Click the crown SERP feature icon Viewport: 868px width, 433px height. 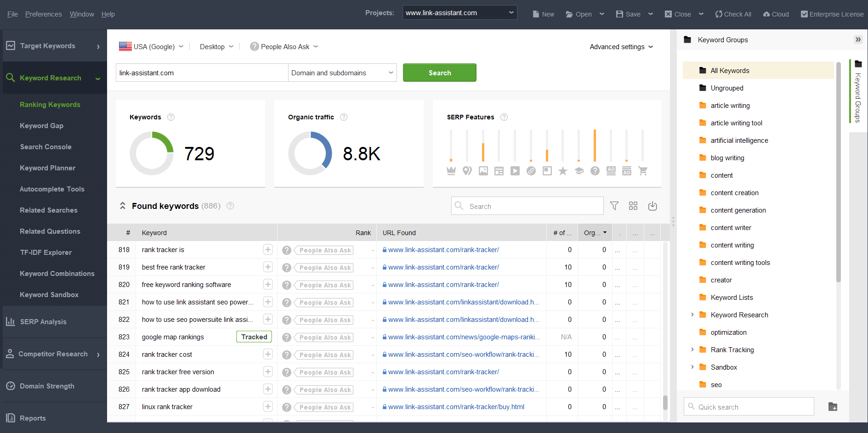click(x=451, y=171)
